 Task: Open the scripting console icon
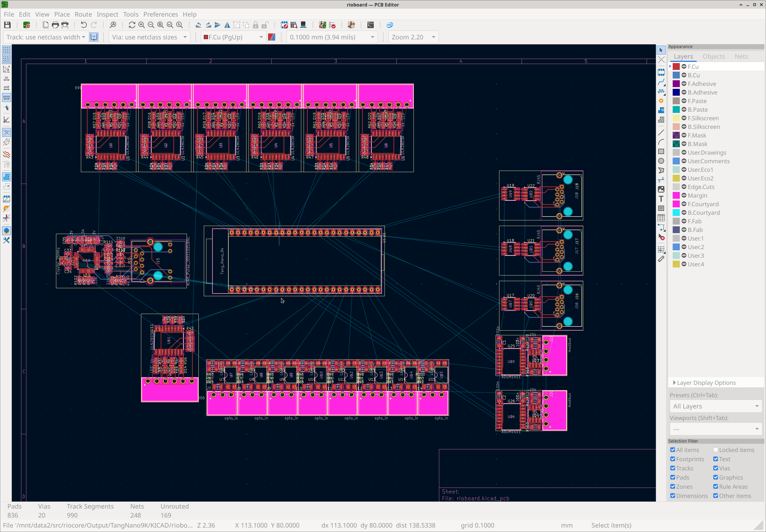pyautogui.click(x=370, y=25)
